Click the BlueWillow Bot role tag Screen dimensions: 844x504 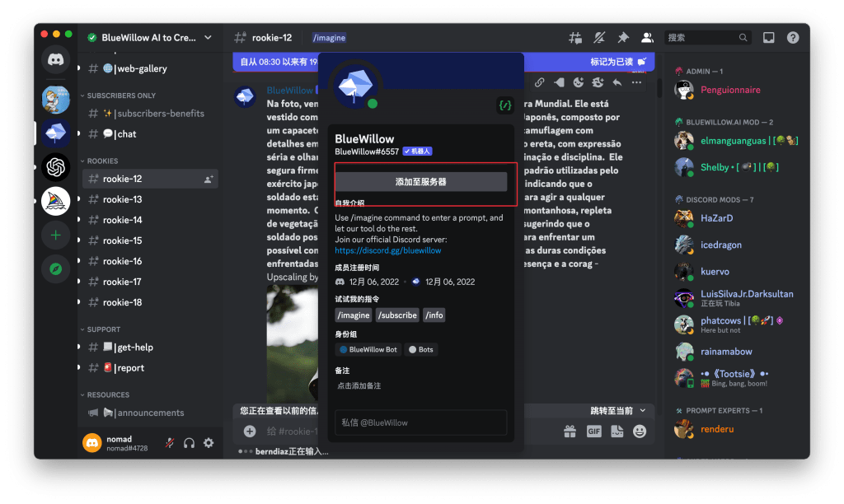click(368, 350)
